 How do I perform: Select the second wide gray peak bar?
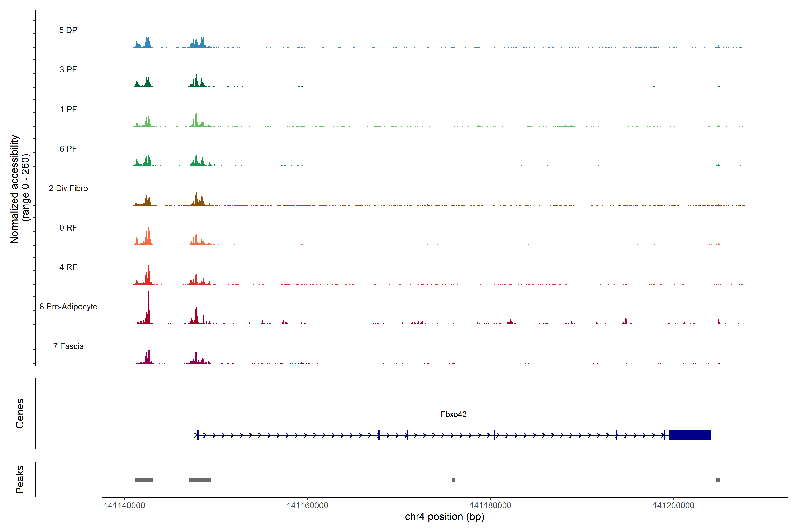(200, 480)
